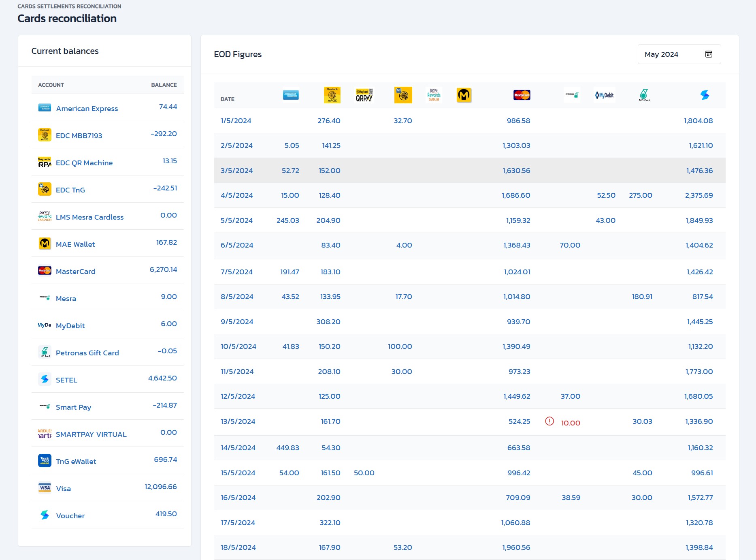The image size is (756, 560).
Task: Open the Voucher account link
Action: click(x=70, y=516)
